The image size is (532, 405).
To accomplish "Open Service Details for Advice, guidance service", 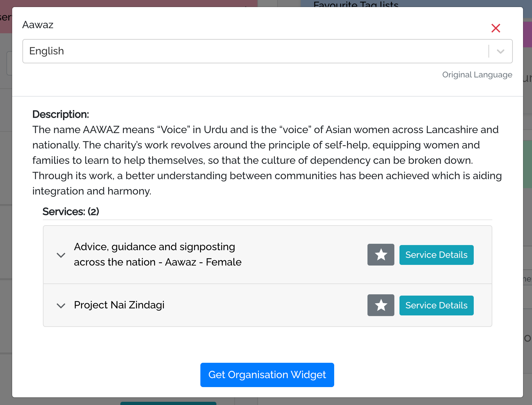I will pos(436,255).
